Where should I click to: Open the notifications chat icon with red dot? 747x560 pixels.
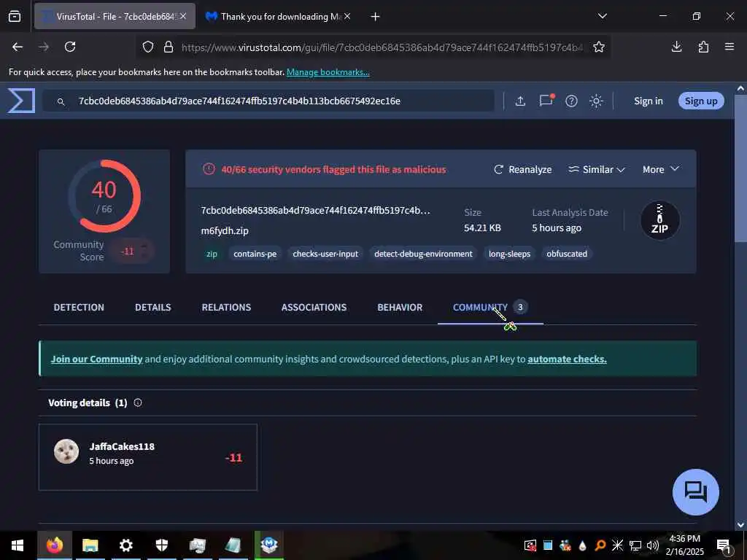pyautogui.click(x=546, y=101)
